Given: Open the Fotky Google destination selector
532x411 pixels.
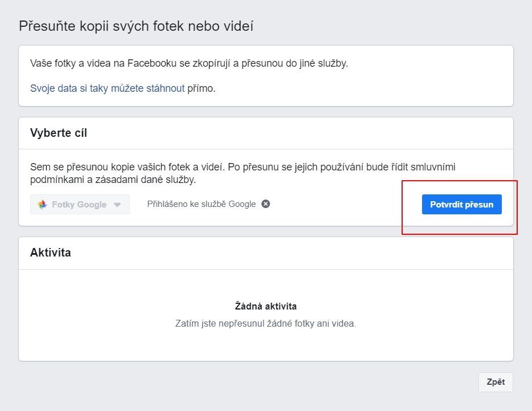Looking at the screenshot, I should 80,205.
